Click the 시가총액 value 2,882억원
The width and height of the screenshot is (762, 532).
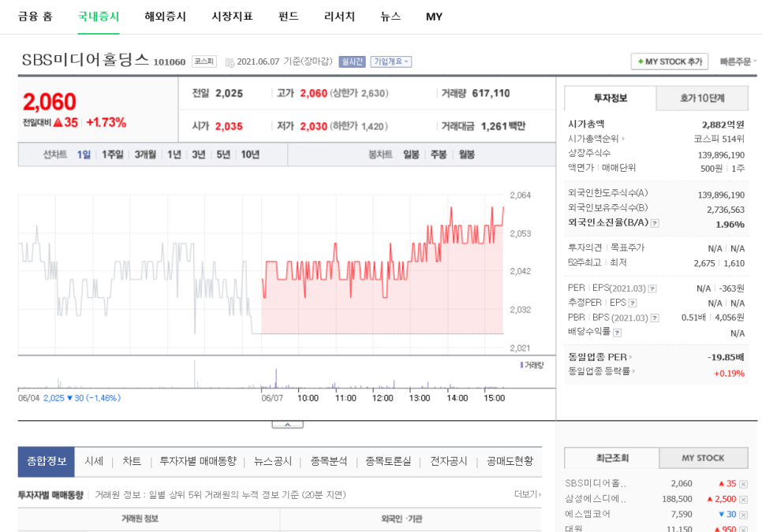click(723, 125)
